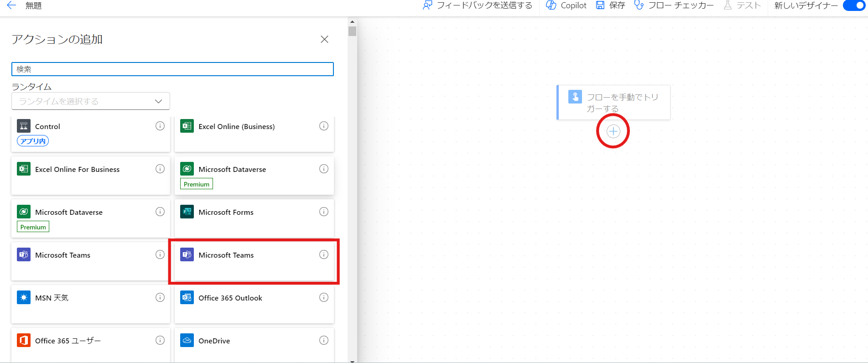The image size is (868, 363).
Task: Send feedback via フィードバックを送信する
Action: (478, 5)
